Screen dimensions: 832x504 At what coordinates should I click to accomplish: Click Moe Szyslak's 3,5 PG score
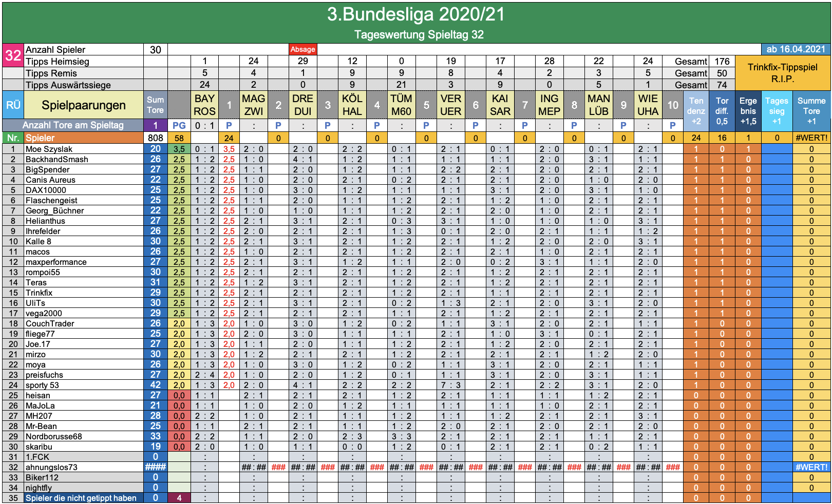point(179,149)
